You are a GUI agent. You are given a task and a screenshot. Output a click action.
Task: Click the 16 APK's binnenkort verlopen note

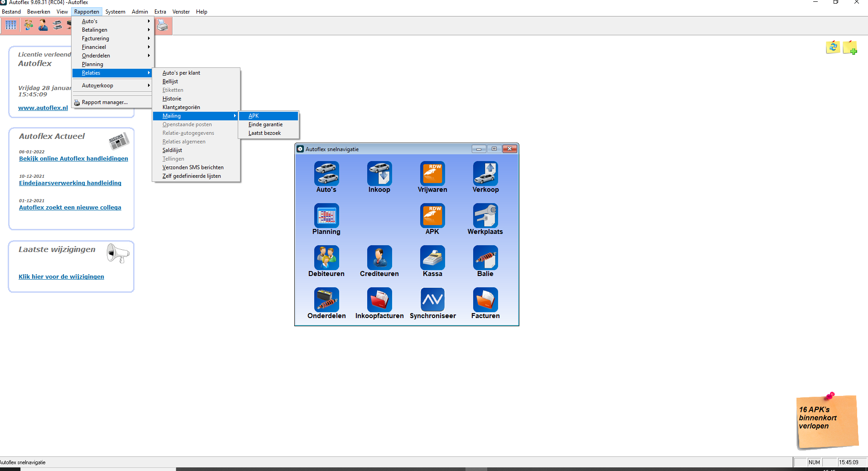[827, 421]
